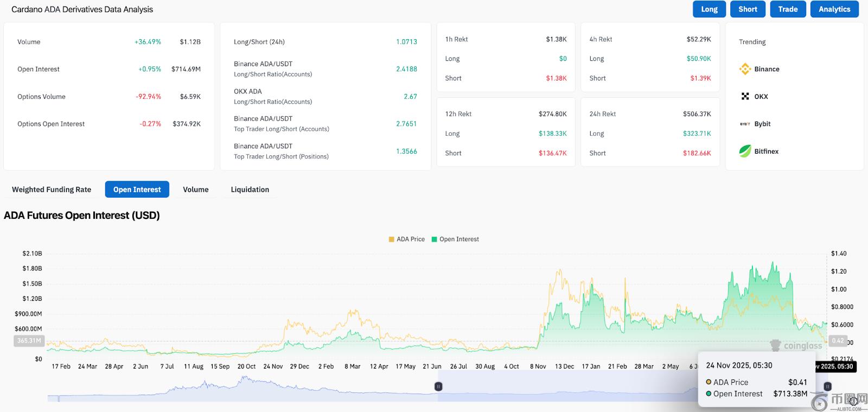The image size is (868, 412).
Task: Toggle Open Interest series in chart legend
Action: [455, 239]
